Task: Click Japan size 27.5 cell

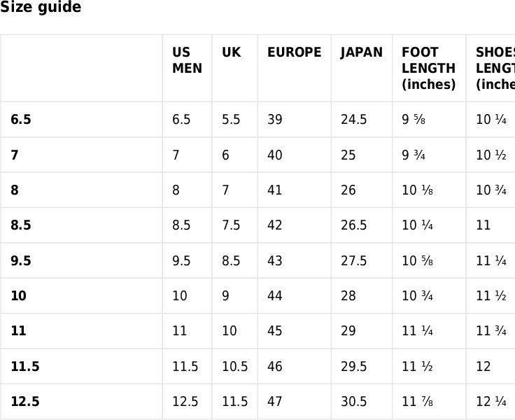Action: 353,261
